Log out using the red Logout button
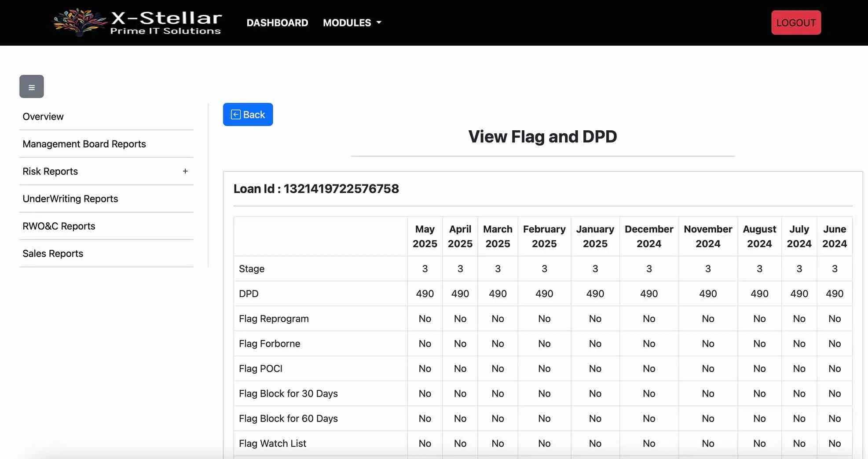Image resolution: width=868 pixels, height=459 pixels. (x=796, y=23)
